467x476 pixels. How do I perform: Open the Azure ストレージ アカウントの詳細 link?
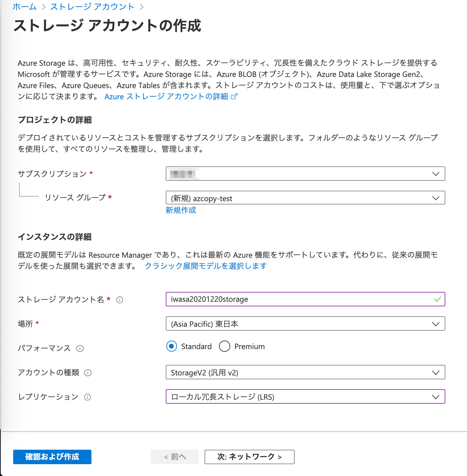click(166, 97)
